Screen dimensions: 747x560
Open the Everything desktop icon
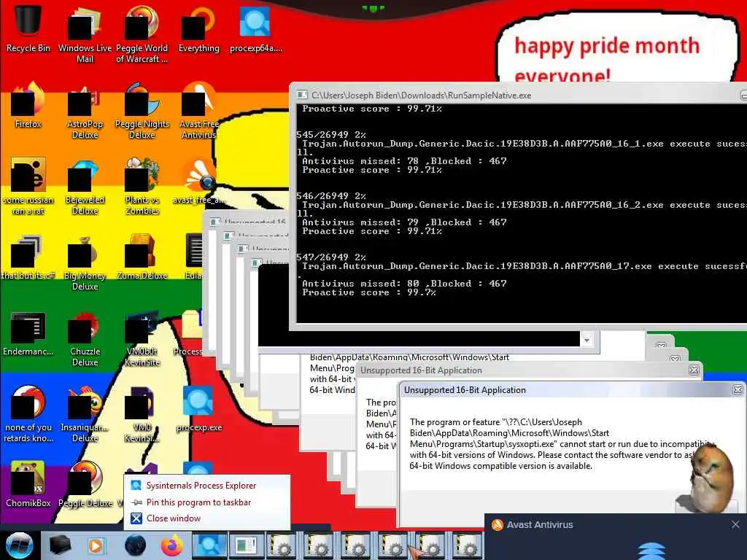pos(198,28)
